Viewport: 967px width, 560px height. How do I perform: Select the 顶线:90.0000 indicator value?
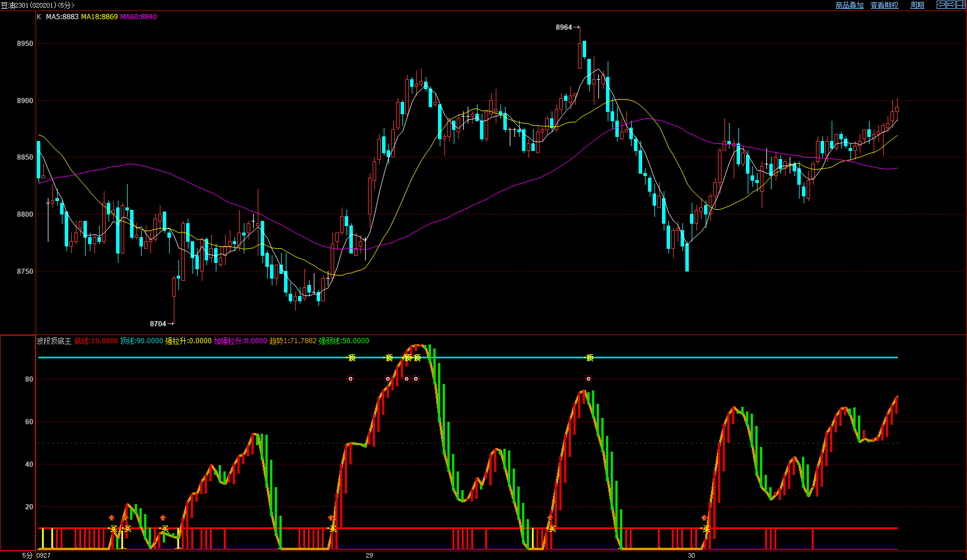pos(142,341)
